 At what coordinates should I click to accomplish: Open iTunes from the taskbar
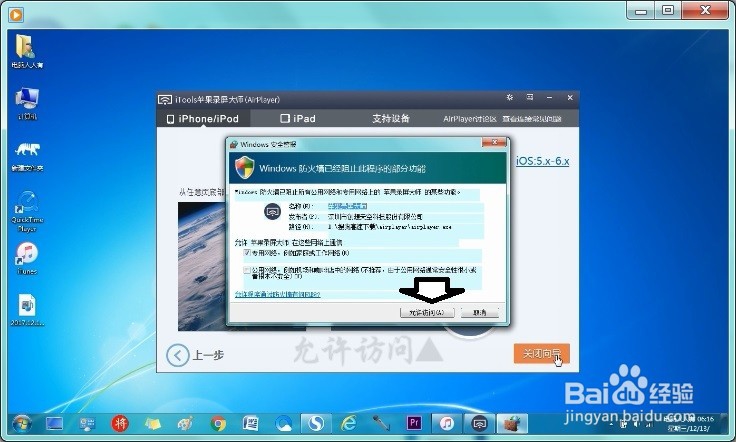tap(446, 424)
